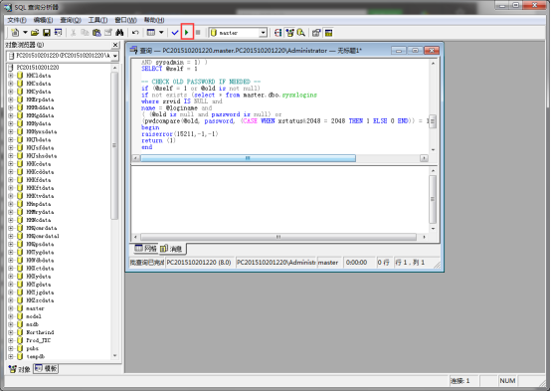
Task: Click the 'master' status bar cell in query window
Action: pos(329,263)
